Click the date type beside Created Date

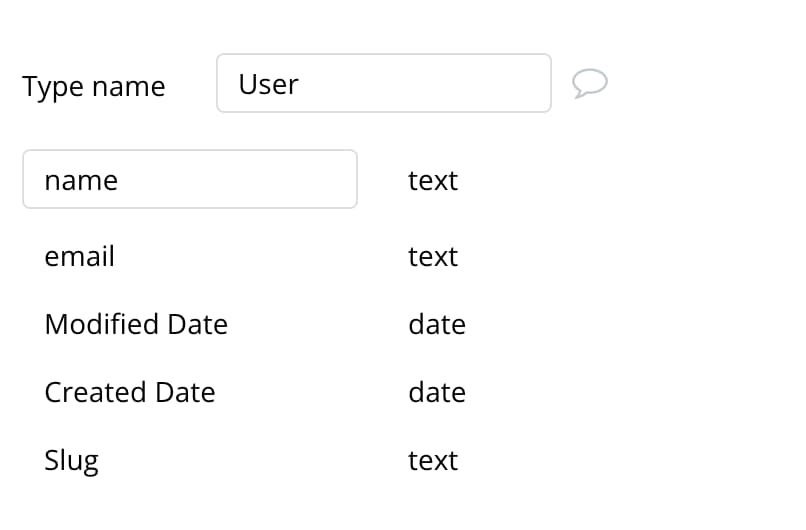tap(437, 392)
